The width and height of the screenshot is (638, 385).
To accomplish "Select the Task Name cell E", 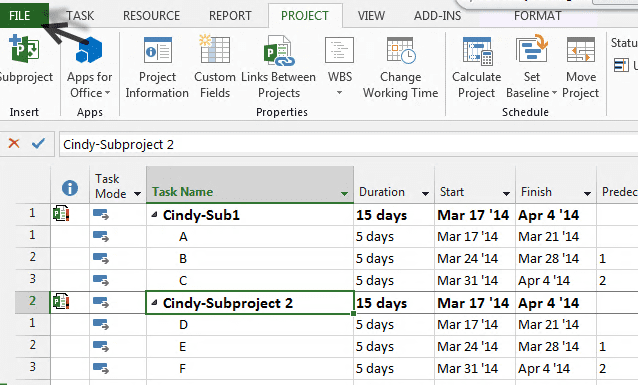I will point(250,346).
